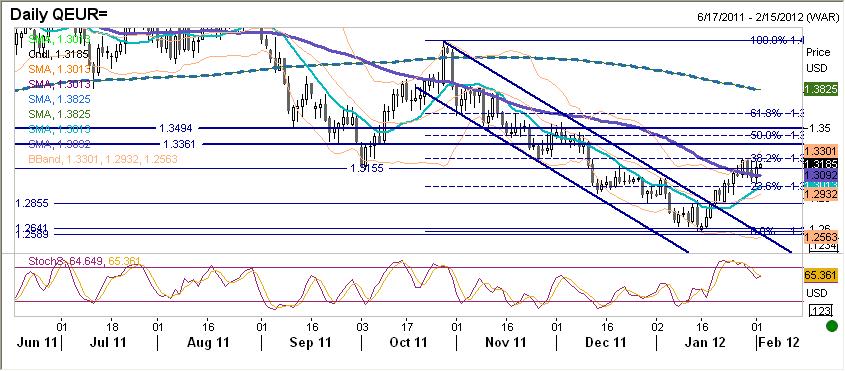The image size is (845, 371).
Task: Click the 1.3494 horizontal line label
Action: coord(177,128)
